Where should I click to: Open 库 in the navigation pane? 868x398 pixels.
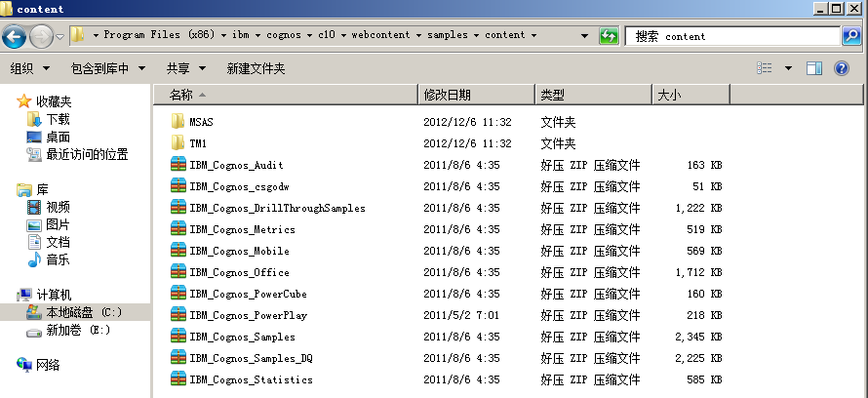pos(42,190)
